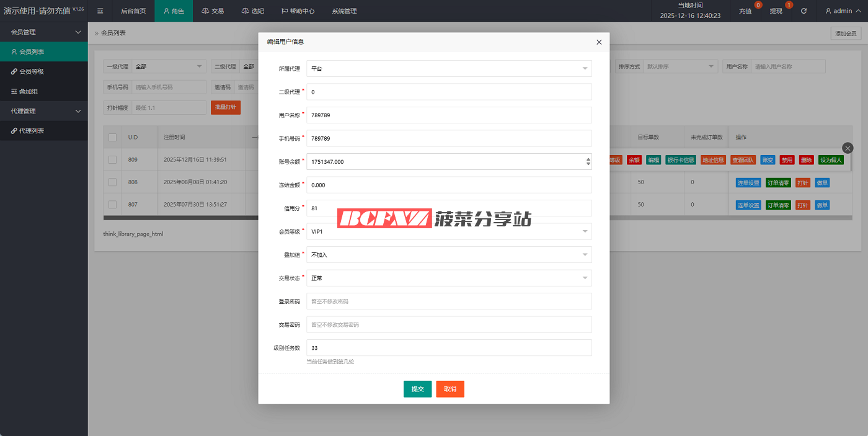Screen dimensions: 868x436
Task: Select the checkbox for UID 808
Action: 112,182
